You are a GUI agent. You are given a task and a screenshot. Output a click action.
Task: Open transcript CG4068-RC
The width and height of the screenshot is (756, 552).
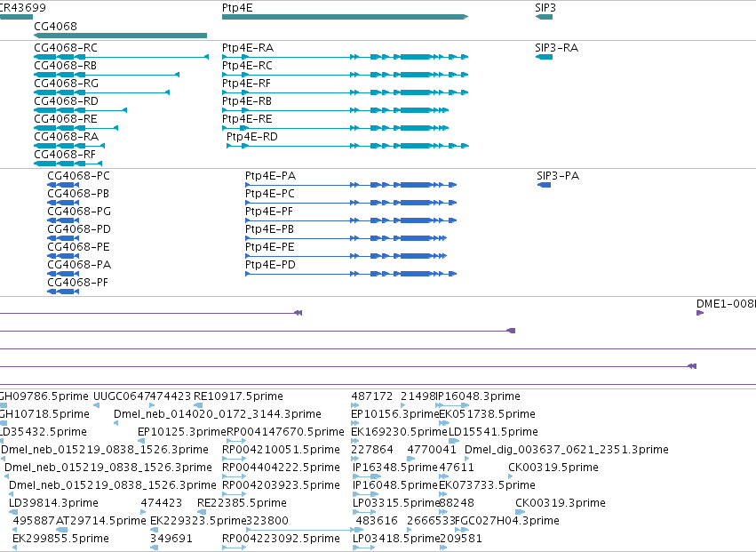[x=66, y=48]
